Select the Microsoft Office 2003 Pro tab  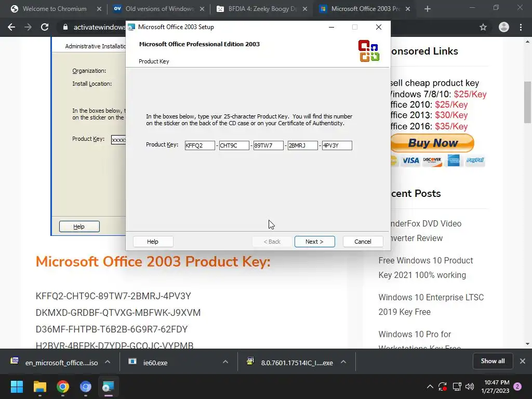click(x=365, y=9)
